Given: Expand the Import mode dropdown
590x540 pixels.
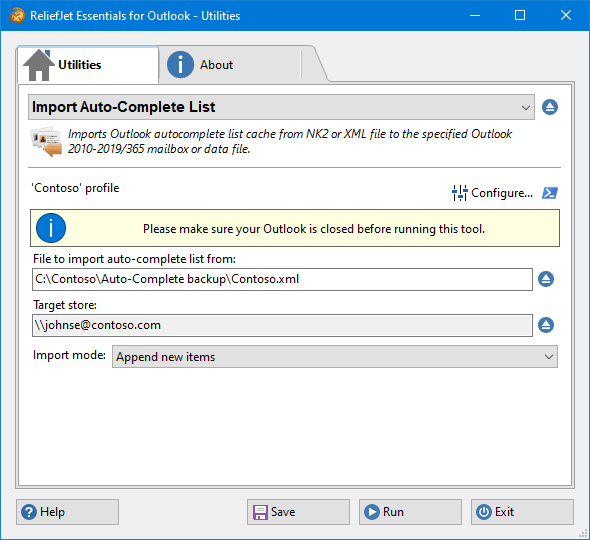Looking at the screenshot, I should [335, 357].
